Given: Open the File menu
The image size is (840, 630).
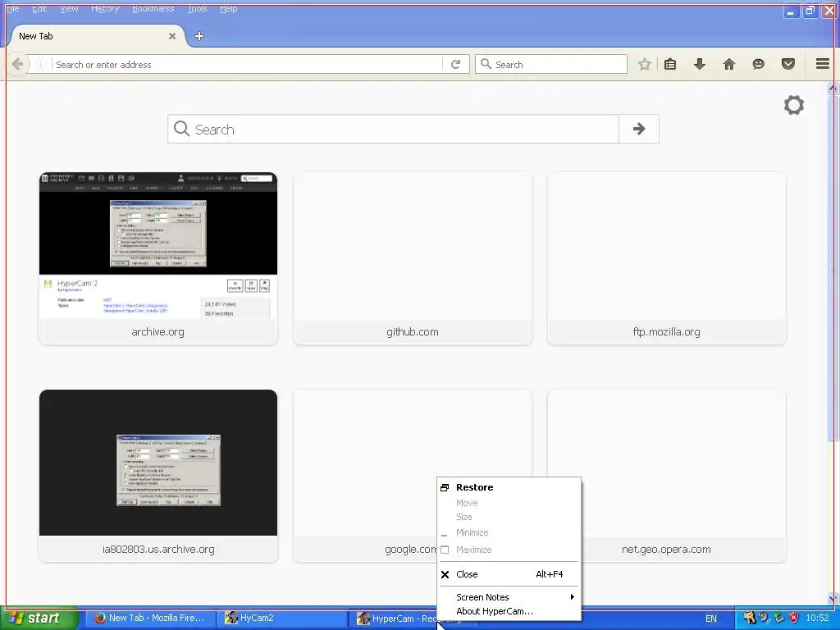Looking at the screenshot, I should point(12,8).
